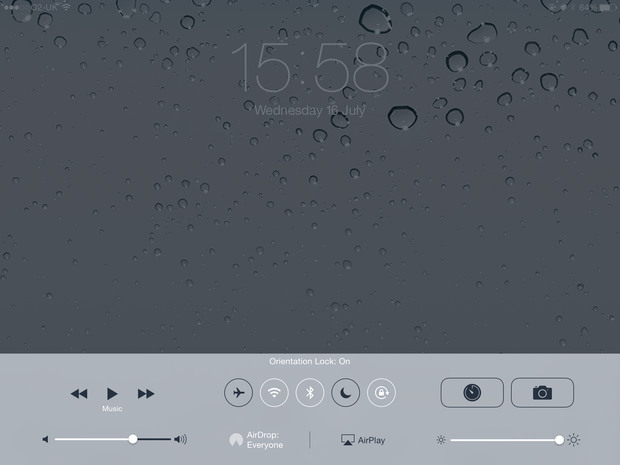Tap the low brightness sun icon
Image resolution: width=620 pixels, height=465 pixels.
click(x=441, y=440)
